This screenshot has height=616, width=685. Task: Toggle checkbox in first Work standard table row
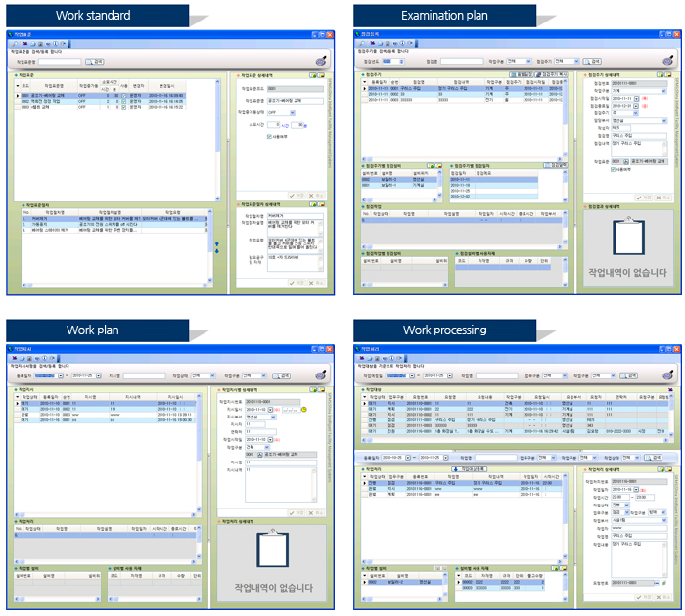coord(123,95)
